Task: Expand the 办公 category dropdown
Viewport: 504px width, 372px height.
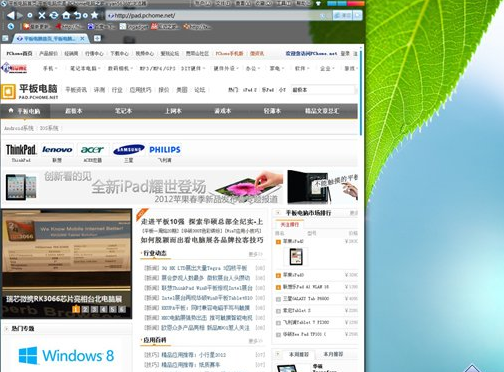Action: pos(253,68)
